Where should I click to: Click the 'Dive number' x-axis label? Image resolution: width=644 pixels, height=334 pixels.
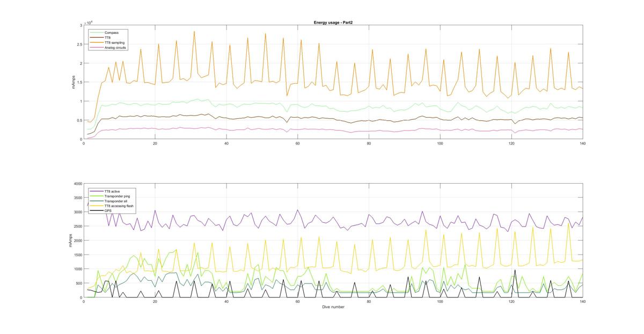333,307
